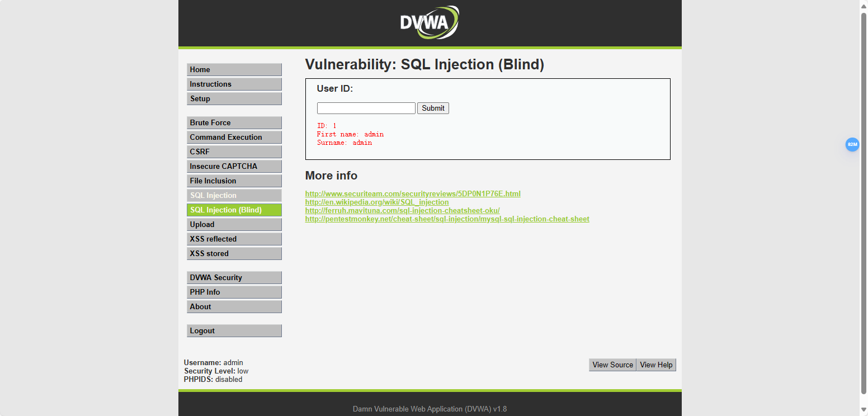
Task: Focus the User ID text field
Action: click(x=366, y=108)
